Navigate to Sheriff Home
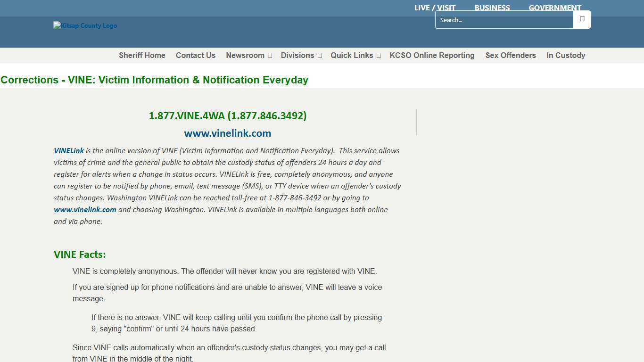This screenshot has width=644, height=362. (x=142, y=56)
